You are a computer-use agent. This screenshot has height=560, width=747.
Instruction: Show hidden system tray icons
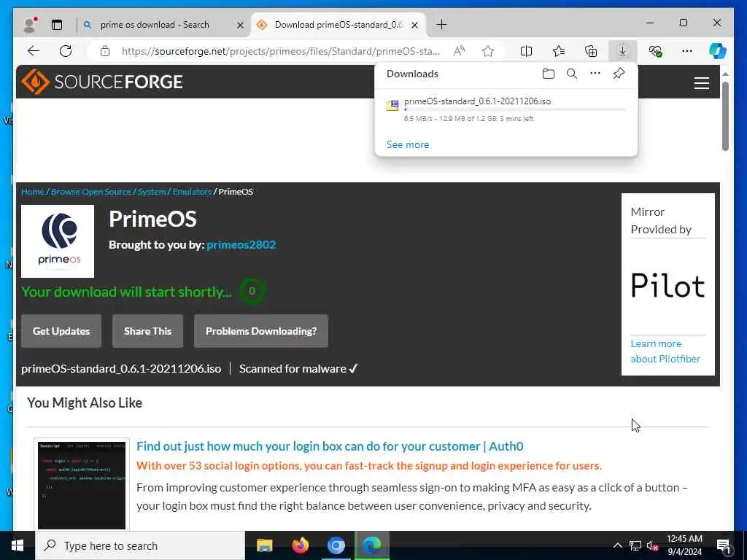[617, 545]
